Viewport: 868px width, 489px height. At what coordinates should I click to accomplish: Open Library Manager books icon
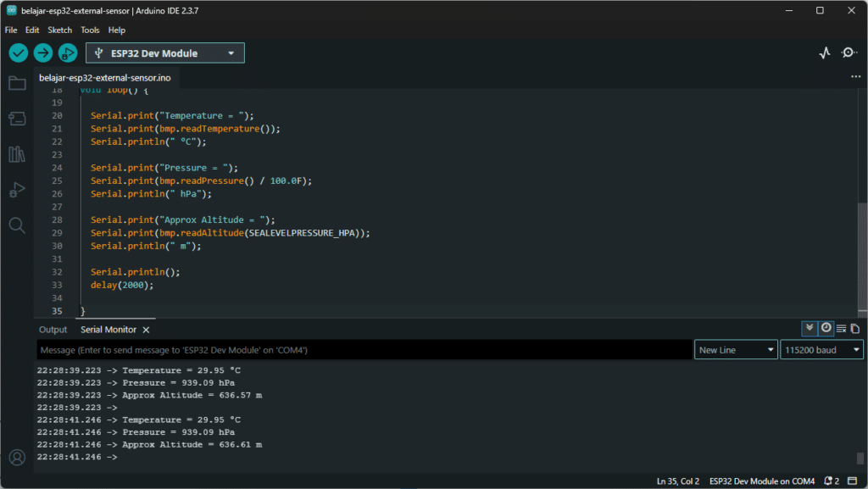tap(17, 154)
